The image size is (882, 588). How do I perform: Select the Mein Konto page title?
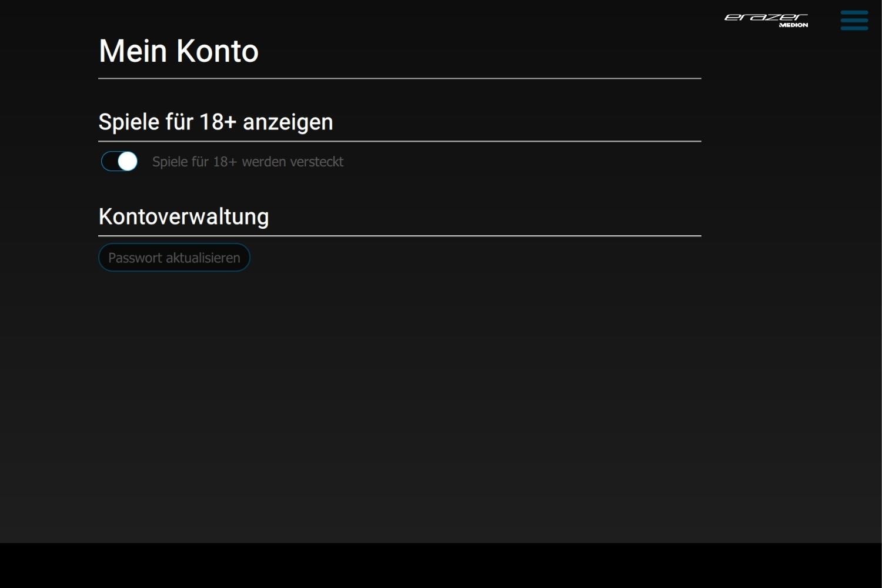[x=179, y=51]
